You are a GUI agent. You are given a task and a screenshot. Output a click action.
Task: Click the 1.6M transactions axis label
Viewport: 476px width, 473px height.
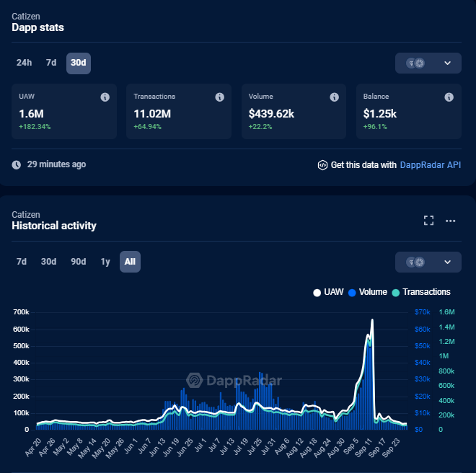(446, 312)
